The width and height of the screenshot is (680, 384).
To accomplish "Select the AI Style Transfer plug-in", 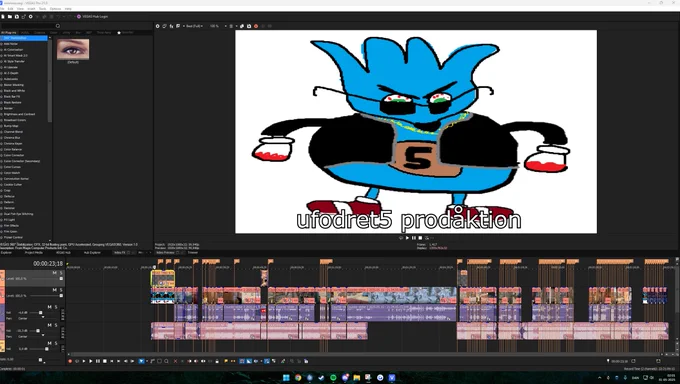I will pyautogui.click(x=14, y=62).
